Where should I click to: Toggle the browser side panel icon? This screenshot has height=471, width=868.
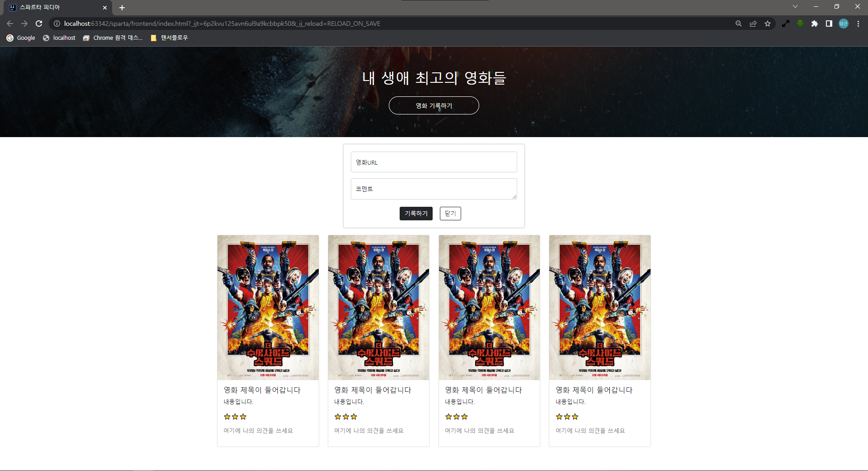pyautogui.click(x=829, y=24)
